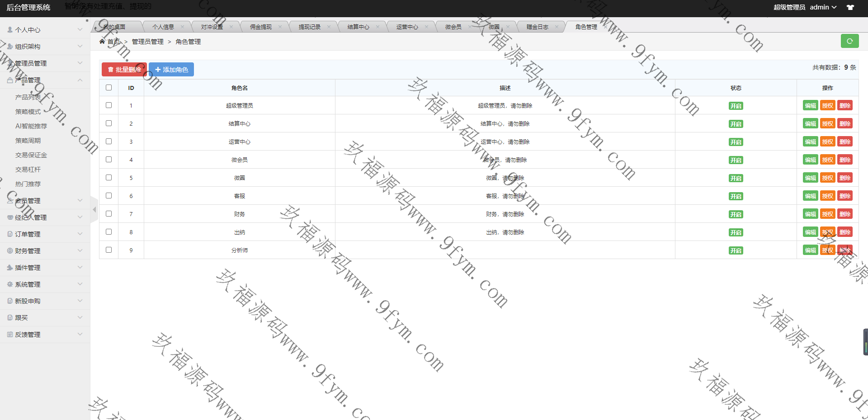Toggle the 开启 status badge for 超级管理员
868x420 pixels.
click(736, 106)
